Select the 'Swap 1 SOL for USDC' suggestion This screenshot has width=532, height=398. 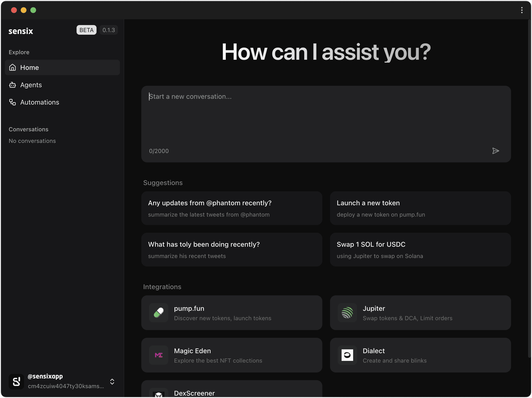(x=420, y=250)
